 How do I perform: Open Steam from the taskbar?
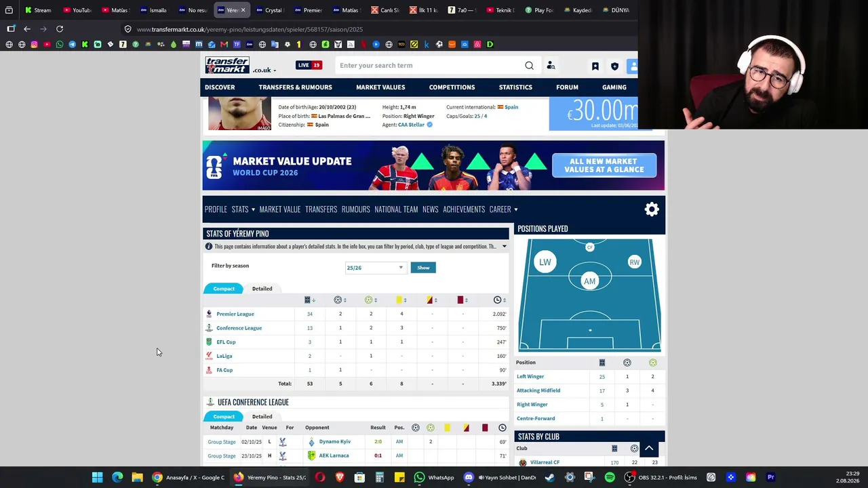549,477
